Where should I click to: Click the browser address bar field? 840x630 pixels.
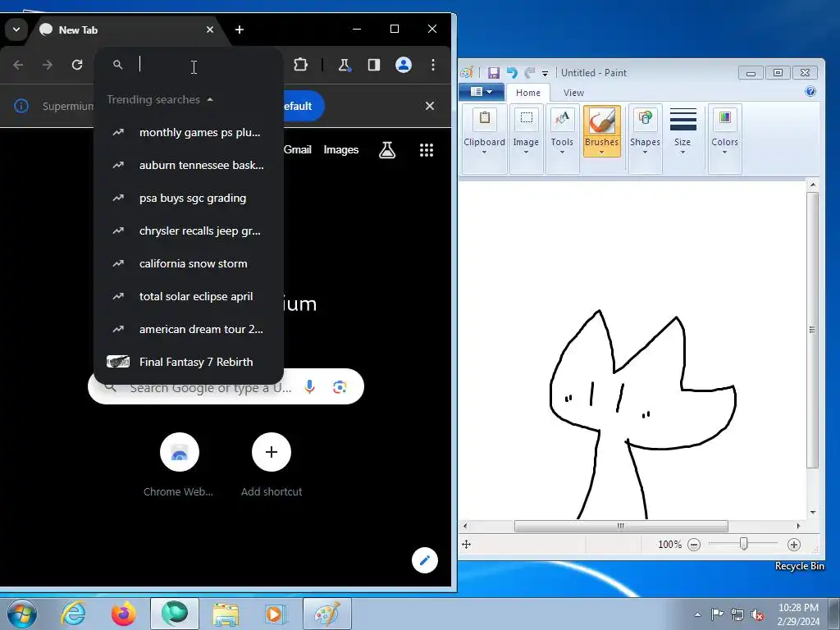coord(189,65)
